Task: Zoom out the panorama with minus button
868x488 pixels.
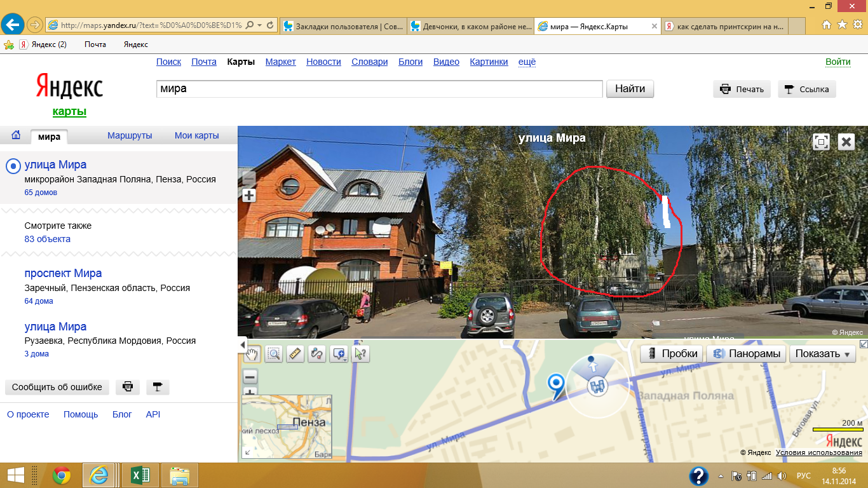Action: coord(249,179)
